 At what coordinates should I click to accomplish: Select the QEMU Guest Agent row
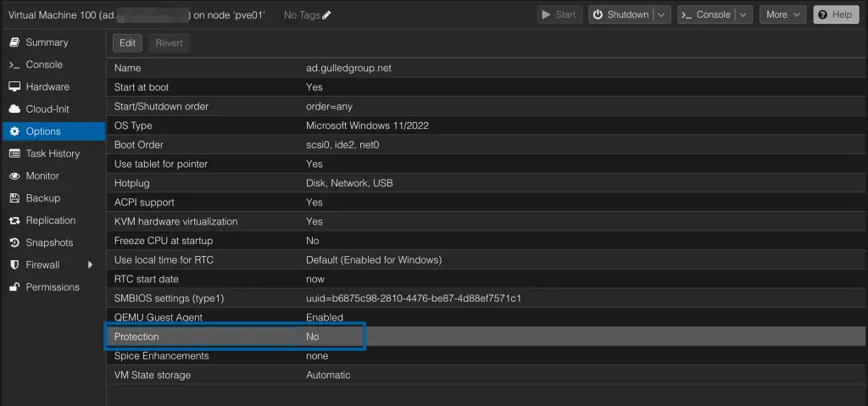487,317
